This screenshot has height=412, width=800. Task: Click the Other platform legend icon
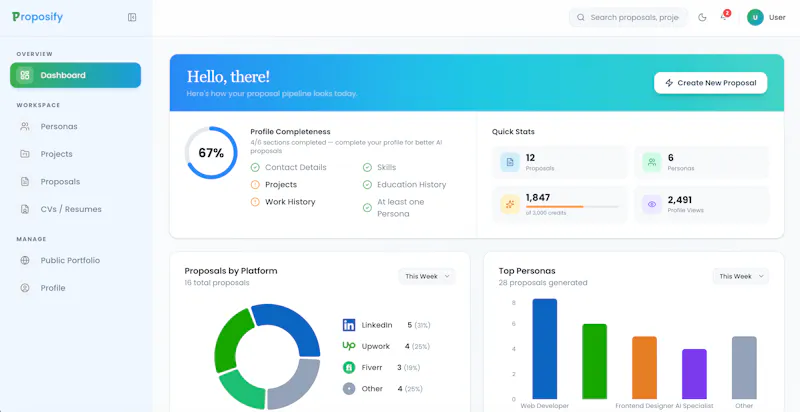(349, 389)
